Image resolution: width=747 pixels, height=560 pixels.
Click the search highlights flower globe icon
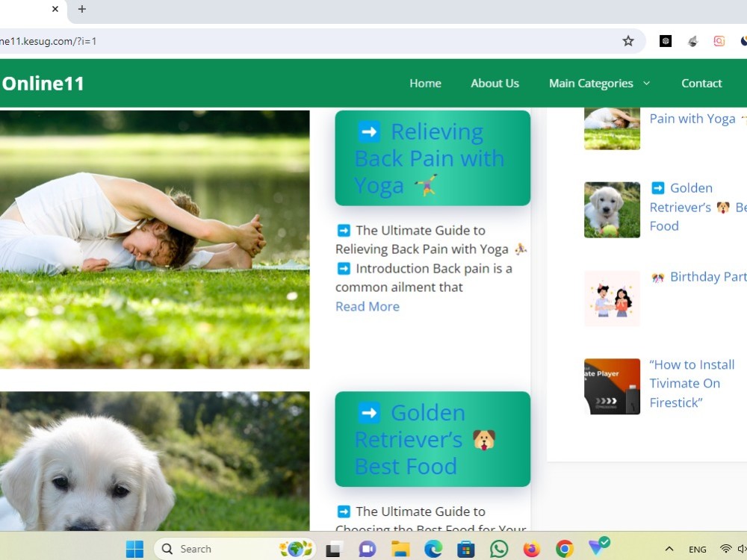[295, 549]
